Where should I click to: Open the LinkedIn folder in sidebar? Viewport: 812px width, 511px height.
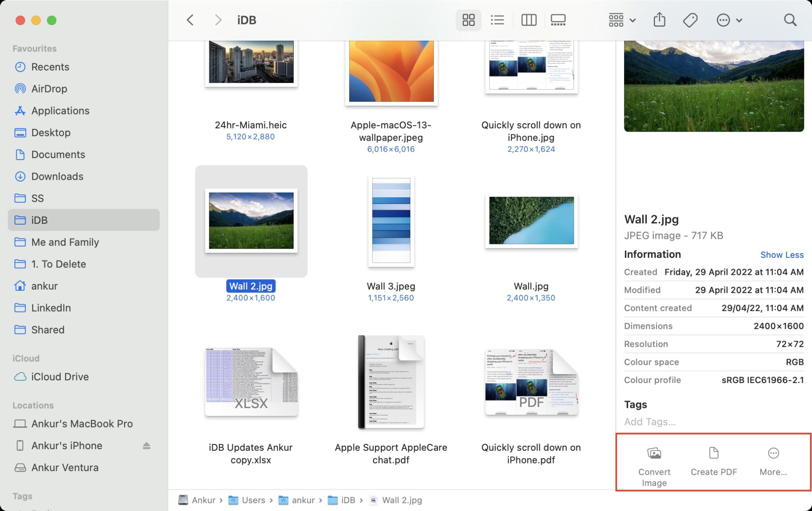(x=83, y=308)
